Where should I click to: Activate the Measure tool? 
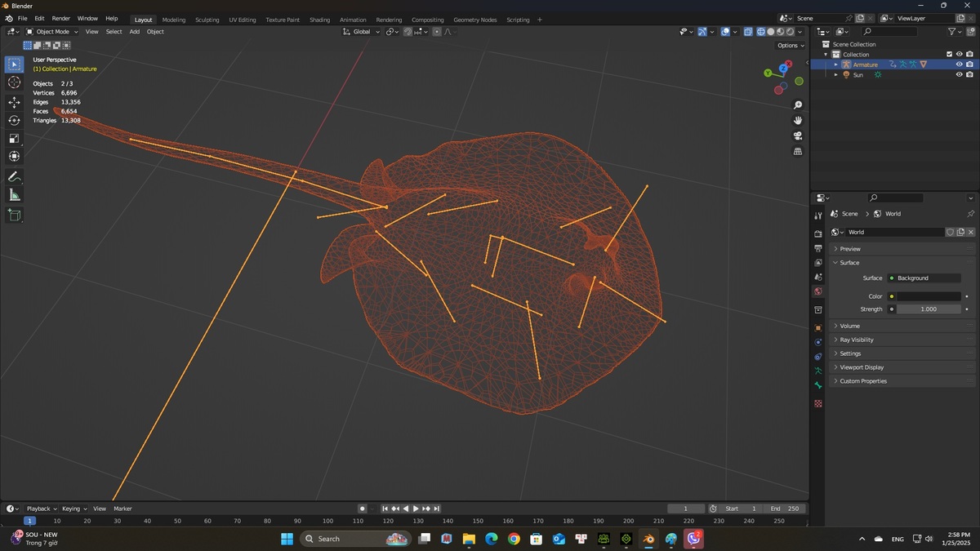tap(14, 194)
